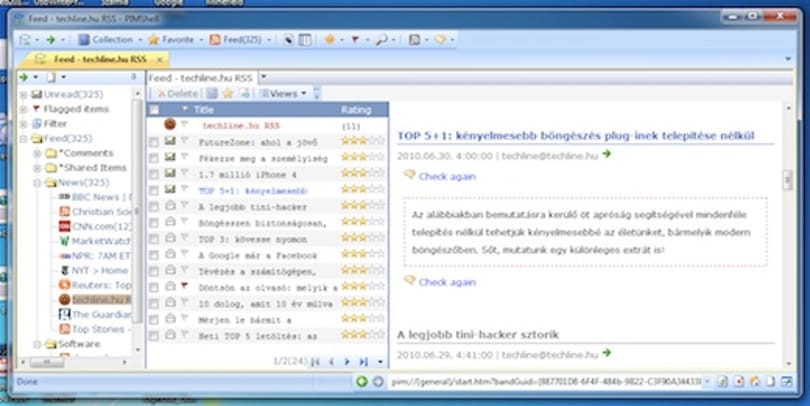Click the new document icon in sidebar header
810x406 pixels.
(x=52, y=77)
